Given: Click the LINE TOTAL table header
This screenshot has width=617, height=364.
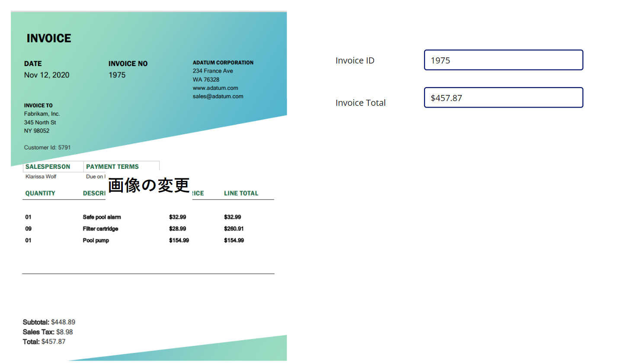Looking at the screenshot, I should [x=241, y=193].
